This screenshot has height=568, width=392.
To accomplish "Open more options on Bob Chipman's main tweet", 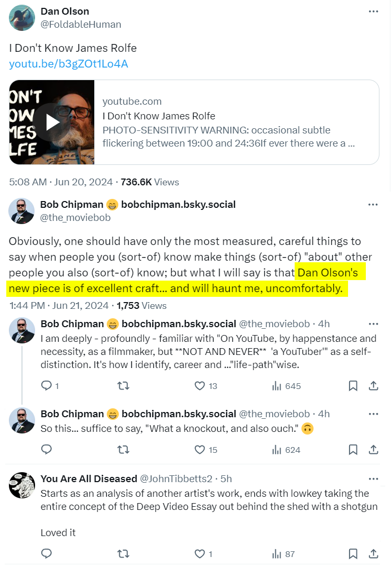I will (373, 205).
